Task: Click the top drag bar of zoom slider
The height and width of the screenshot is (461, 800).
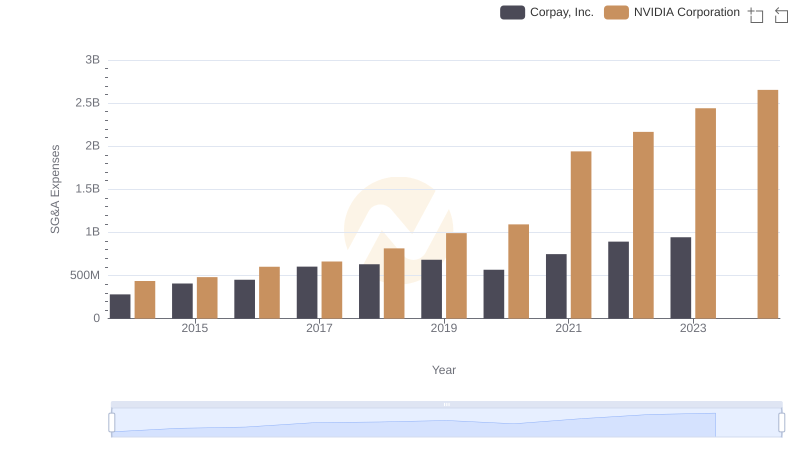Action: click(x=446, y=404)
